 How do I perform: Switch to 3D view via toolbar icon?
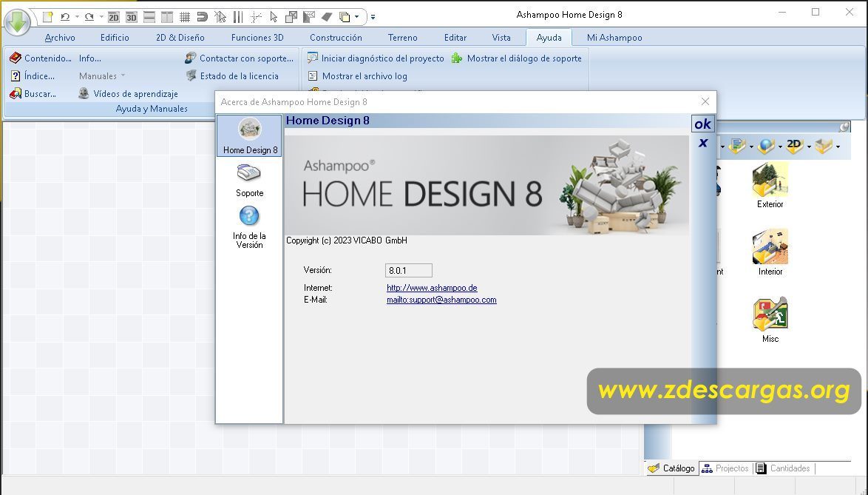[x=131, y=17]
